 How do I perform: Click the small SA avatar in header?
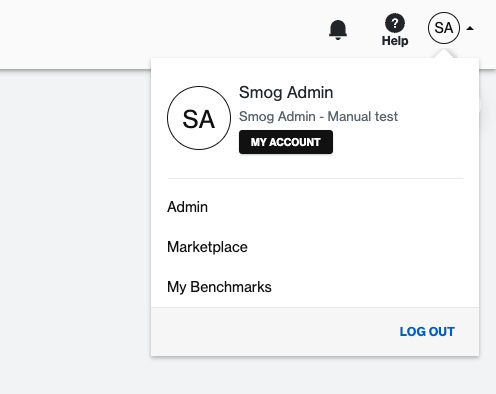pyautogui.click(x=444, y=28)
